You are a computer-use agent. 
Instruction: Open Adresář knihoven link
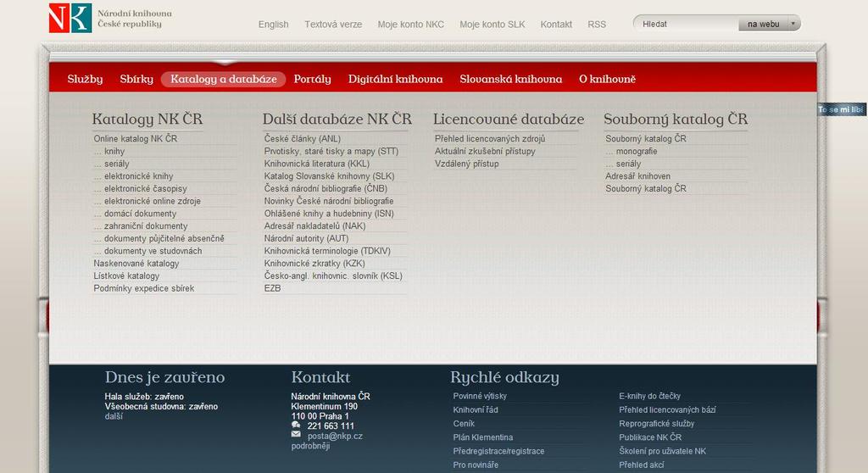(x=637, y=176)
